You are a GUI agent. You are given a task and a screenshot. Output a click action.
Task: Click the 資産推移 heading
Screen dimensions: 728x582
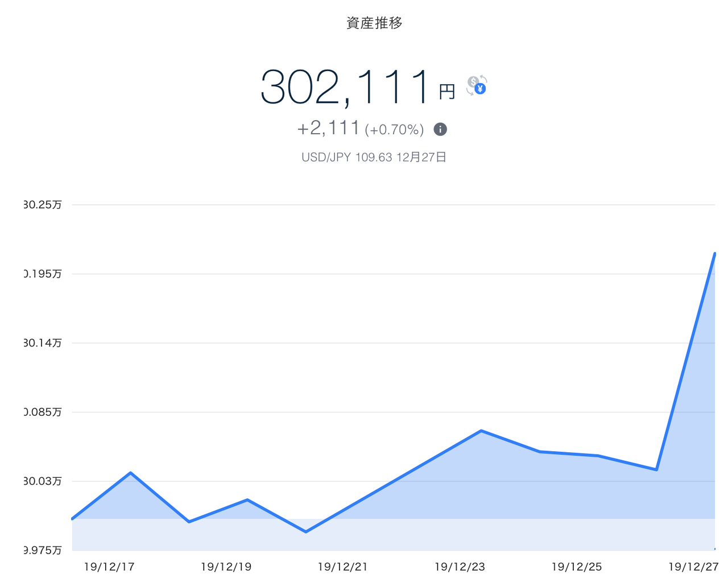(375, 23)
